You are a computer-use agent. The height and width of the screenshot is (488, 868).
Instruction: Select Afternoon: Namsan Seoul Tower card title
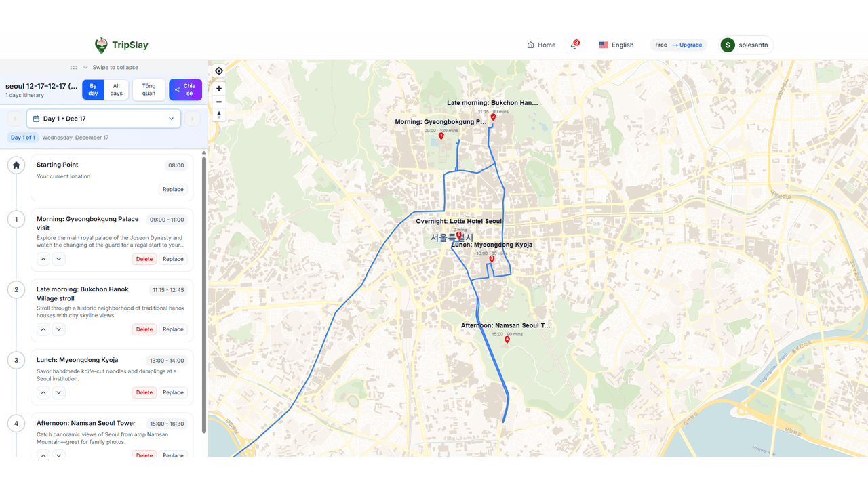[x=86, y=423]
